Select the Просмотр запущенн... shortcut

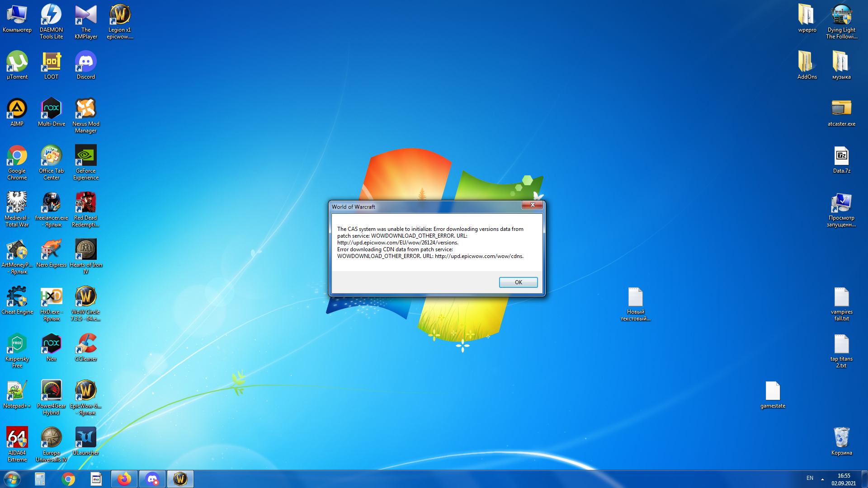point(841,210)
